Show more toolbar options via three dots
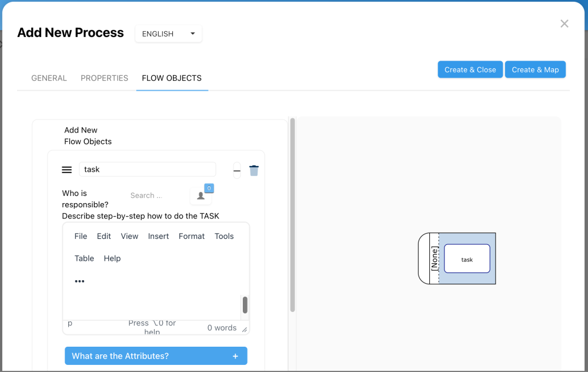This screenshot has width=588, height=372. [x=79, y=281]
